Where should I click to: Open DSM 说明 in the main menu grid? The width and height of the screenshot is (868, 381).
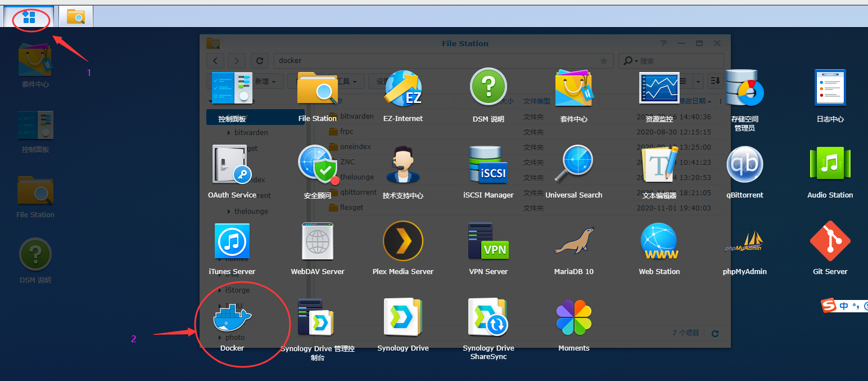pos(489,96)
